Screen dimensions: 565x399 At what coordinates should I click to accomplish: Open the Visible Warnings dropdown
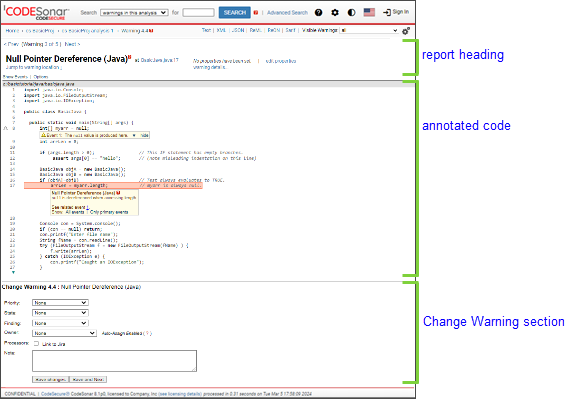[369, 30]
